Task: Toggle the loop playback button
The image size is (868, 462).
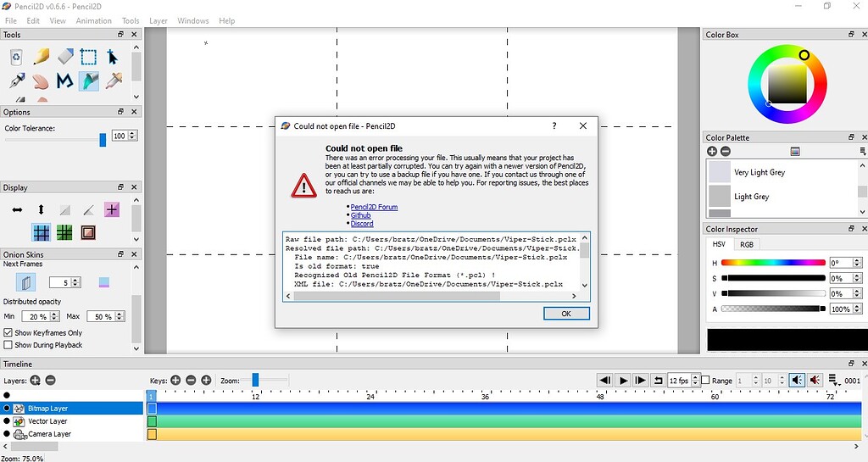Action: point(658,380)
